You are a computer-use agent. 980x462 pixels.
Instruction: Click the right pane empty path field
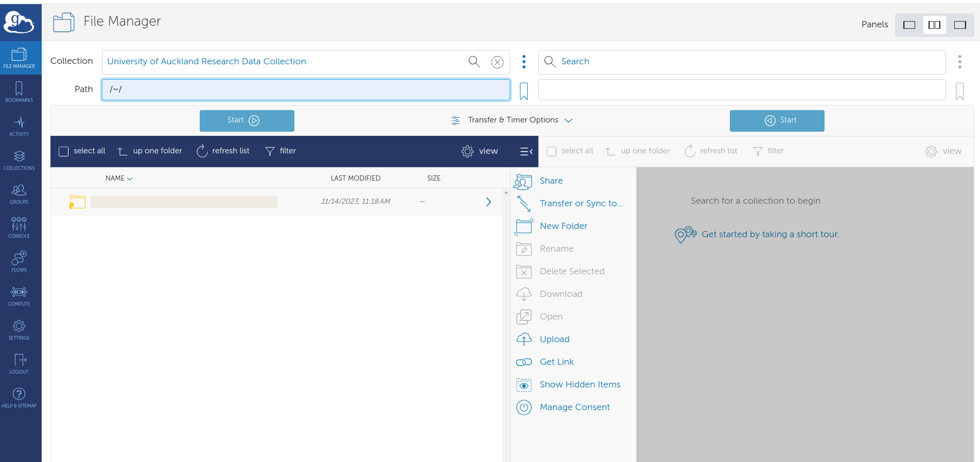[742, 90]
